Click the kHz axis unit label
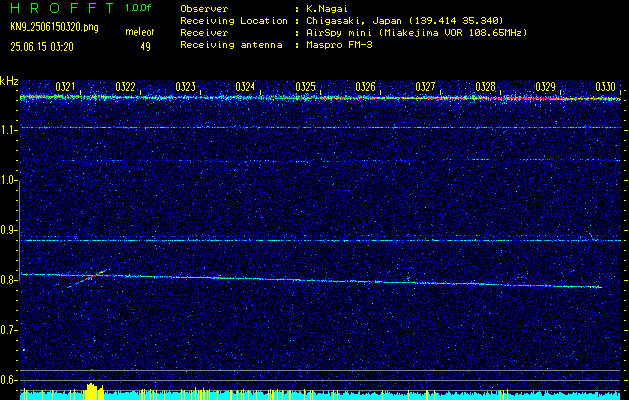 pos(9,81)
